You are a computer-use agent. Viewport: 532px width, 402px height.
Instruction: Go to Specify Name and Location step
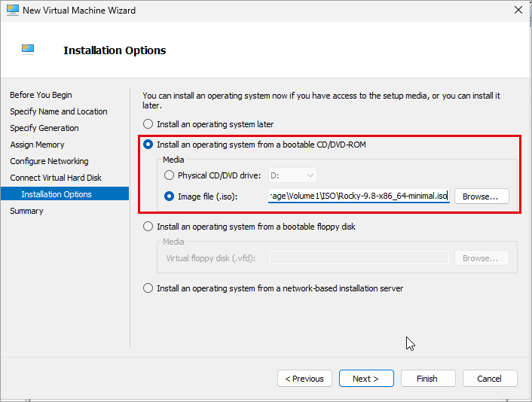[x=58, y=111]
